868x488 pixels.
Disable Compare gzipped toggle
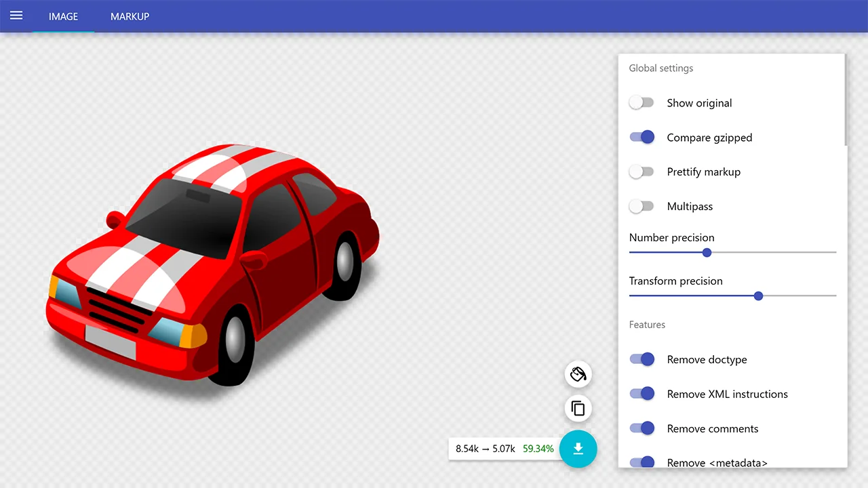pos(642,138)
